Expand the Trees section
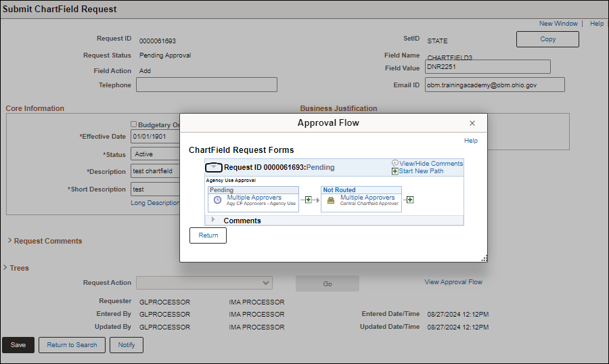Image resolution: width=609 pixels, height=364 pixels. pyautogui.click(x=6, y=268)
